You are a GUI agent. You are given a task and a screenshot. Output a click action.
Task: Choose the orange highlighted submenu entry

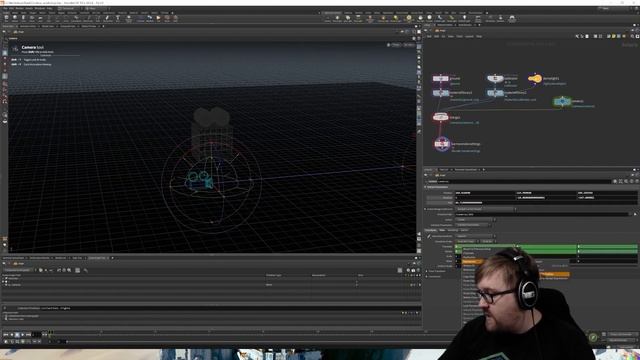[554, 274]
